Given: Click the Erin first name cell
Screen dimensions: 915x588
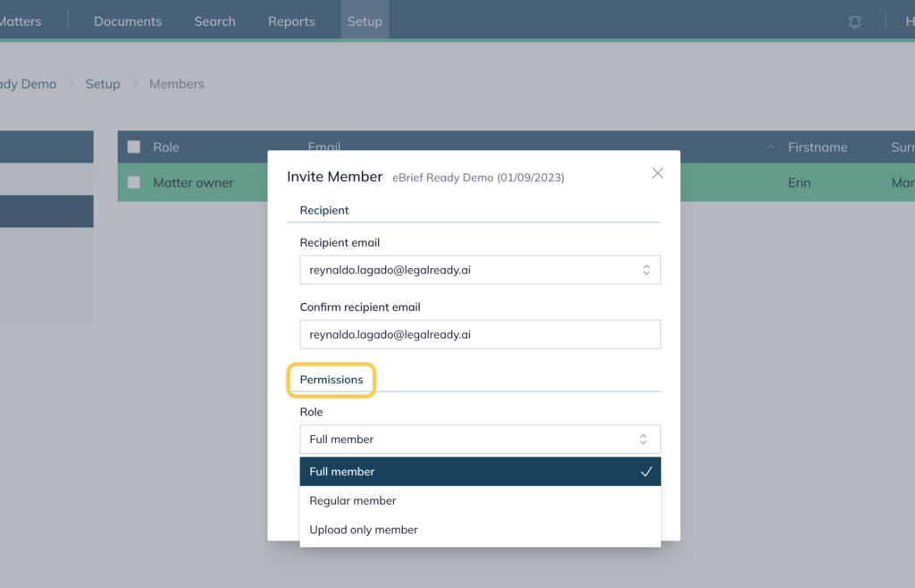Looking at the screenshot, I should tap(800, 182).
